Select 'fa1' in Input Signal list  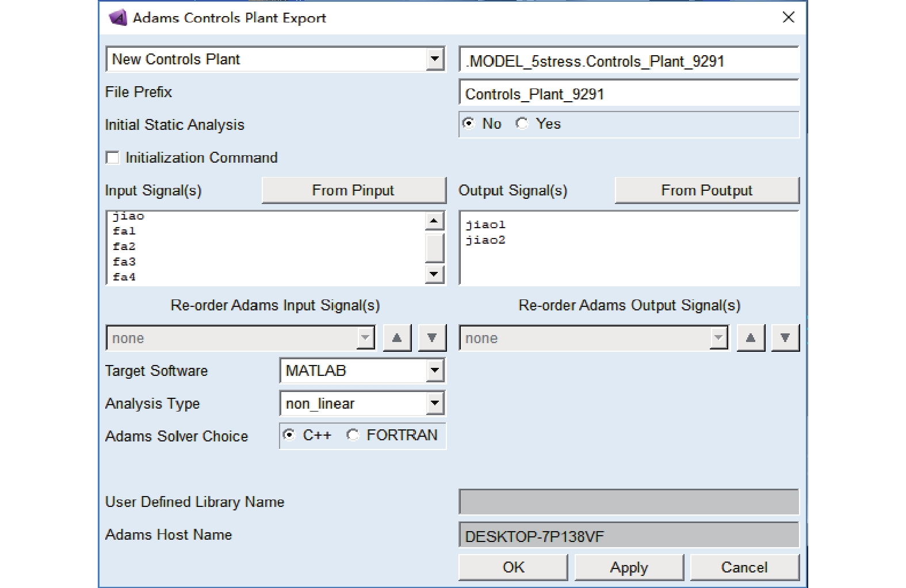pos(124,231)
